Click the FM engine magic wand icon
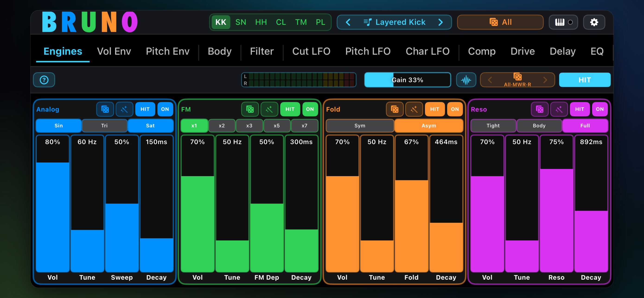This screenshot has width=644, height=298. pyautogui.click(x=269, y=109)
